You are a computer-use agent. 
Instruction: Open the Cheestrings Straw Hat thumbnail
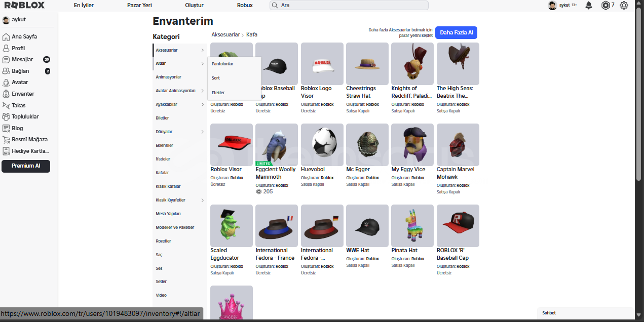[x=367, y=64]
